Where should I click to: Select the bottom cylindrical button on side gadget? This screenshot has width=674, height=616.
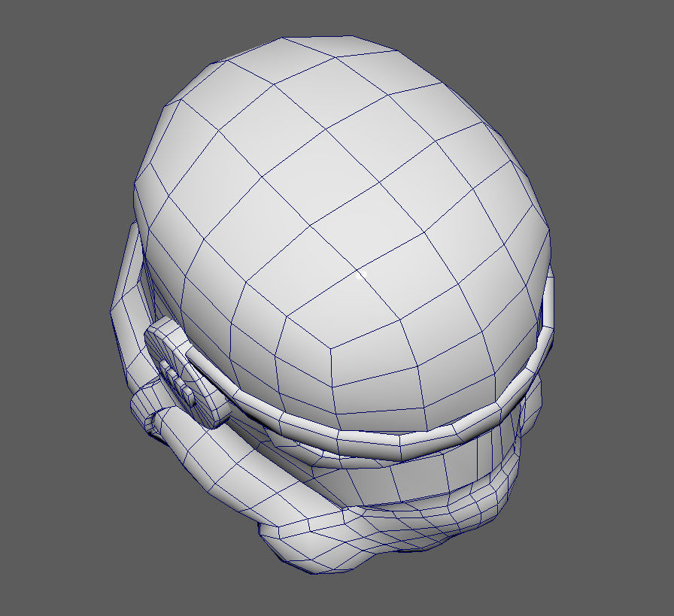coord(187,393)
